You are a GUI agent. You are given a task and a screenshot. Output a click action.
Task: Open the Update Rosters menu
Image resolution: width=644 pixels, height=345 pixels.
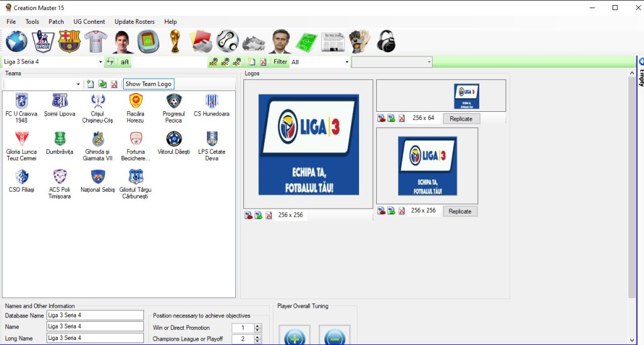135,21
